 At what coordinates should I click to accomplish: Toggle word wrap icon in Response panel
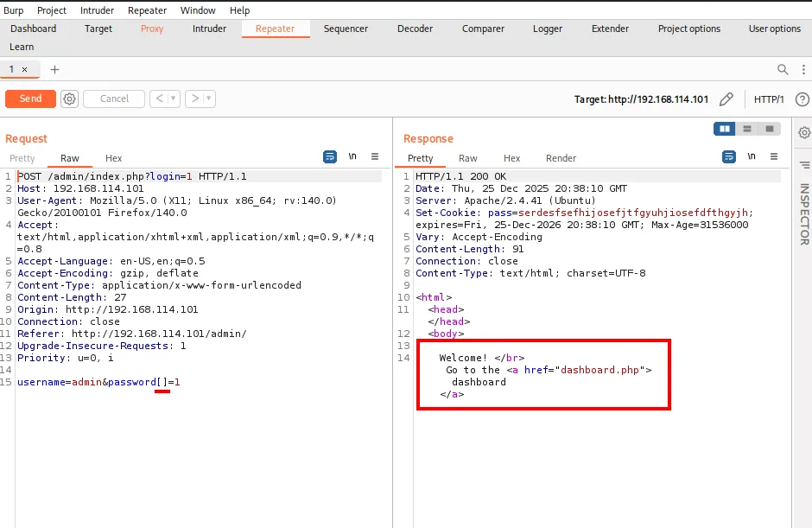point(728,156)
